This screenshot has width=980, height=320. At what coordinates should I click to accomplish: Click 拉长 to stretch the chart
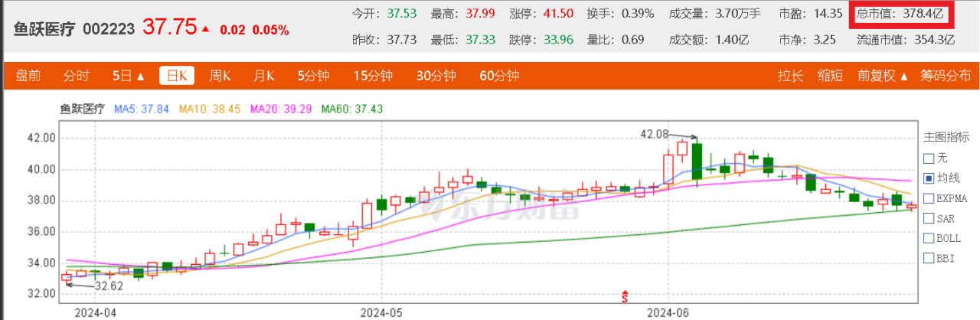point(790,76)
